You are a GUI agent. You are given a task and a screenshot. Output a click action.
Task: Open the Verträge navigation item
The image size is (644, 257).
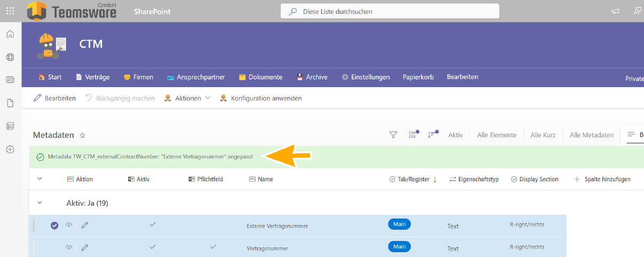(93, 77)
